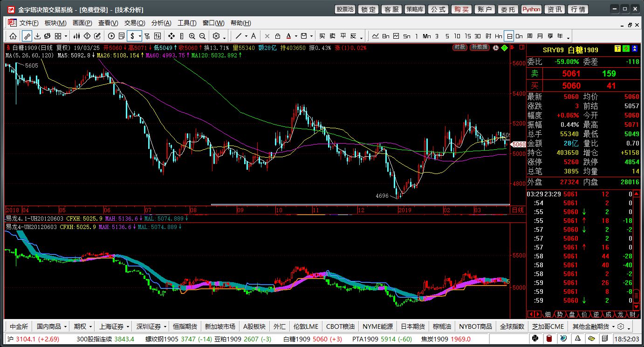This screenshot has width=644, height=347.
Task: Click the download data icon
Action: (x=37, y=36)
